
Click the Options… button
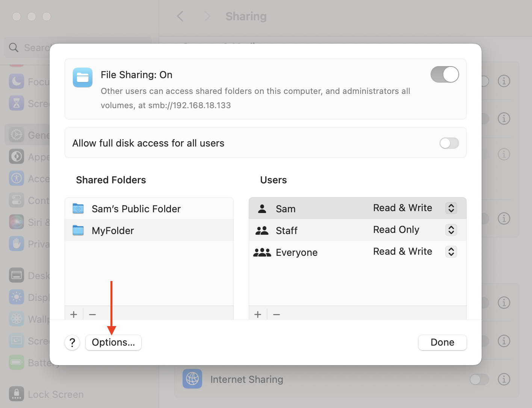[113, 343]
